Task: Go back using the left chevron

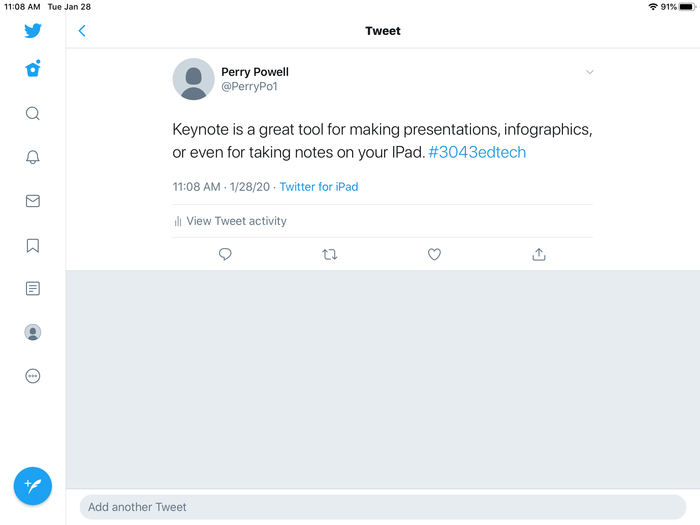Action: [x=82, y=31]
